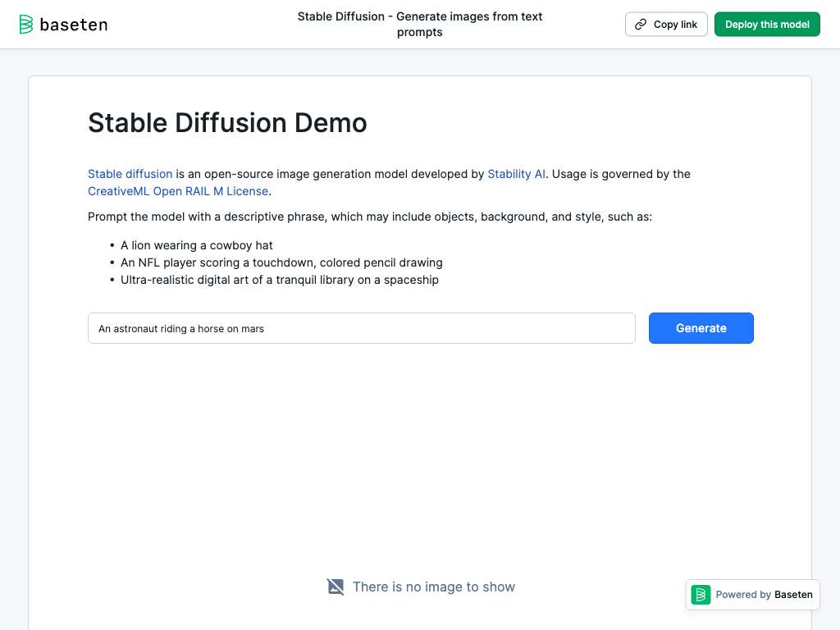Click "There is no image to show" text
840x630 pixels.
433,587
